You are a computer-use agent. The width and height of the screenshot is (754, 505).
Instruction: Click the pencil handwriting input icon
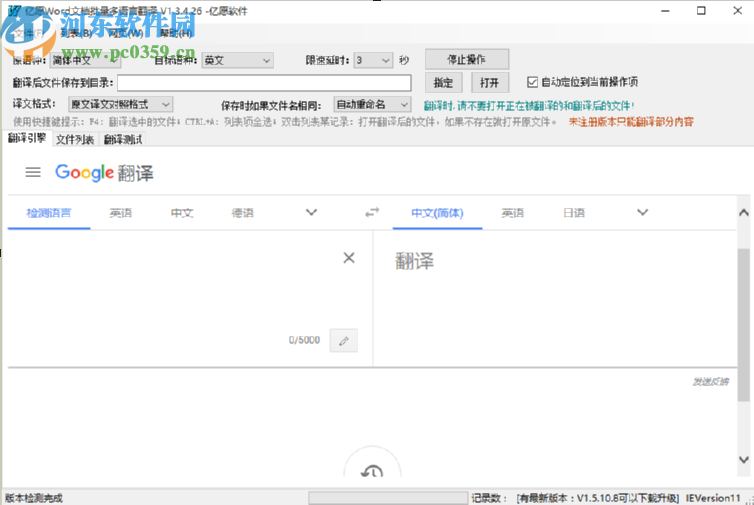pyautogui.click(x=343, y=341)
